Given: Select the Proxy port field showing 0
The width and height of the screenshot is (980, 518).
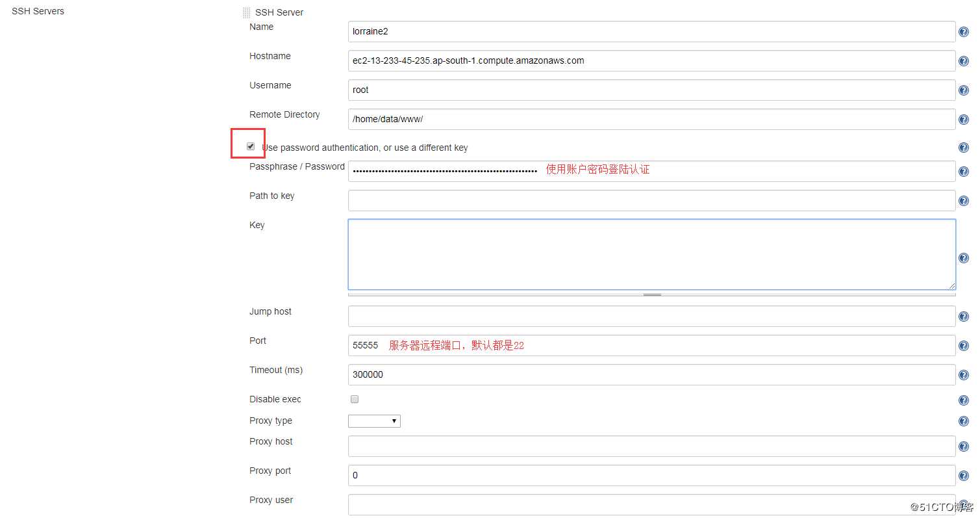Looking at the screenshot, I should (x=651, y=475).
